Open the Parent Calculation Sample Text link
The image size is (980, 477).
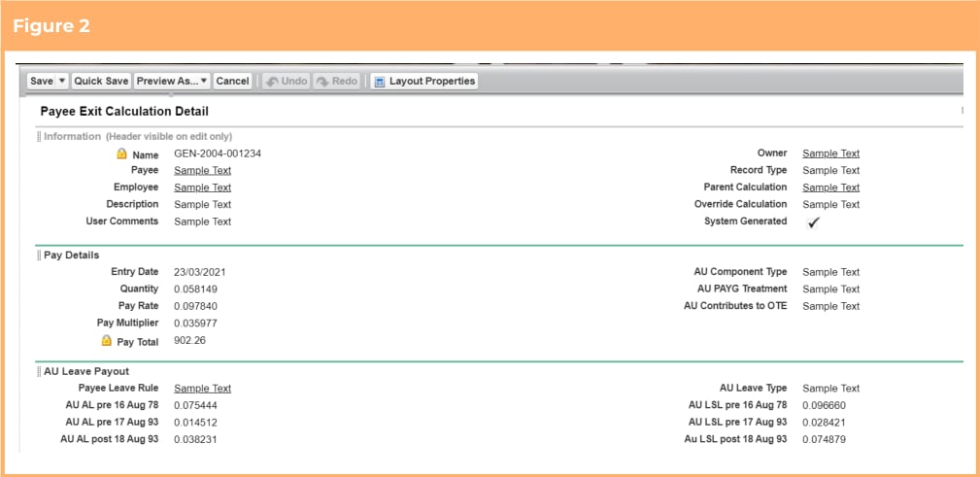831,187
